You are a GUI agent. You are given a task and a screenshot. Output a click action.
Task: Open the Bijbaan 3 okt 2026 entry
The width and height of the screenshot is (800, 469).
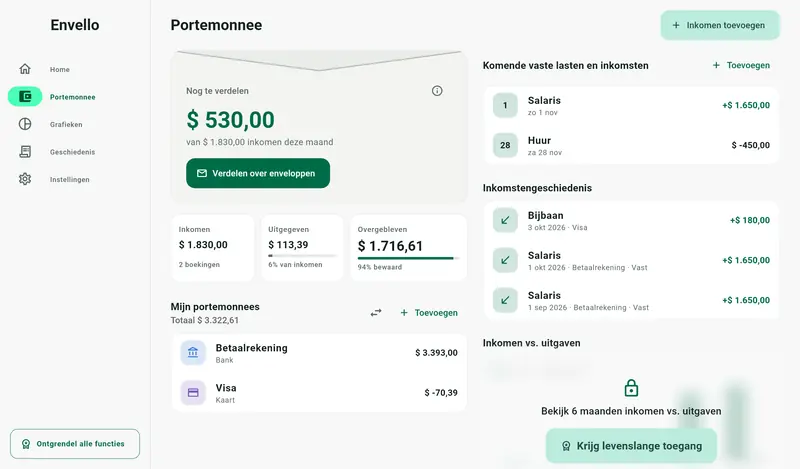631,220
